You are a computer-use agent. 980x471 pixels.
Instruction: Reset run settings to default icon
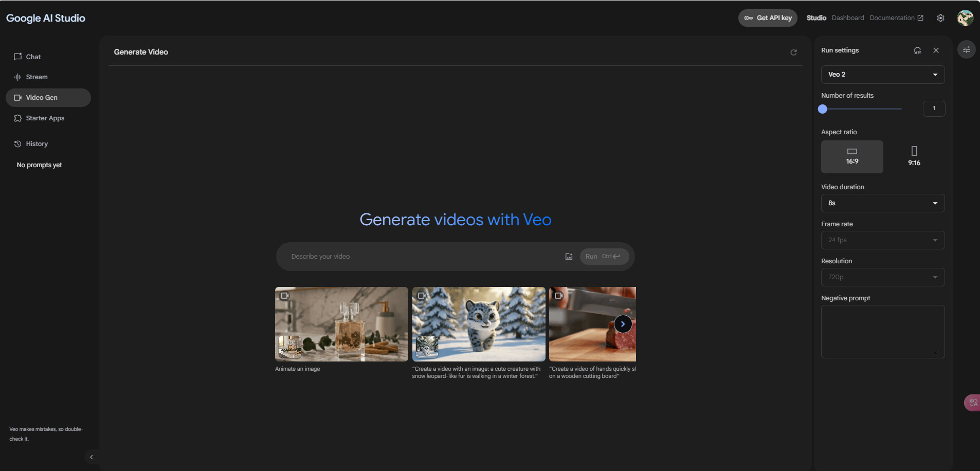tap(917, 50)
